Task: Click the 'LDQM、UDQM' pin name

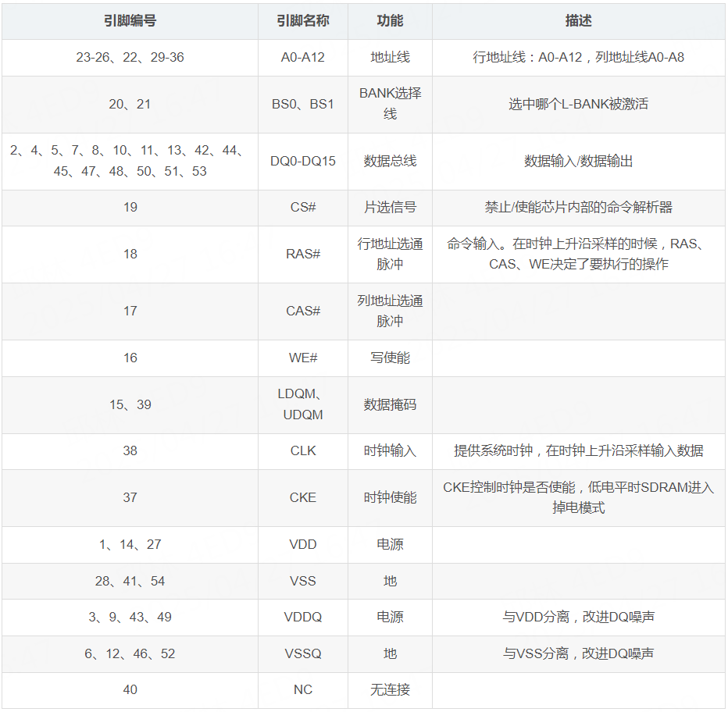Action: (303, 404)
